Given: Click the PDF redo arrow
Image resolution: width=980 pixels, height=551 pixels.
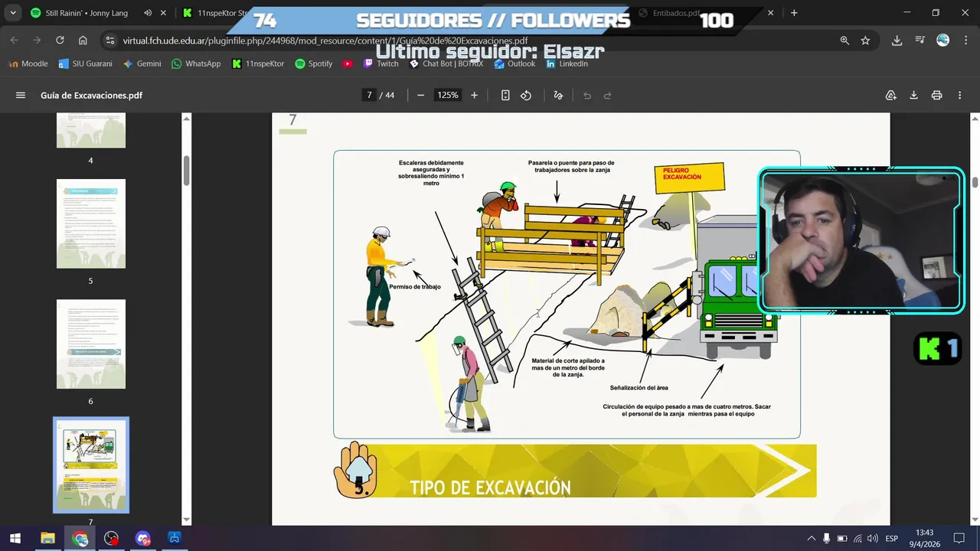Looking at the screenshot, I should point(608,96).
